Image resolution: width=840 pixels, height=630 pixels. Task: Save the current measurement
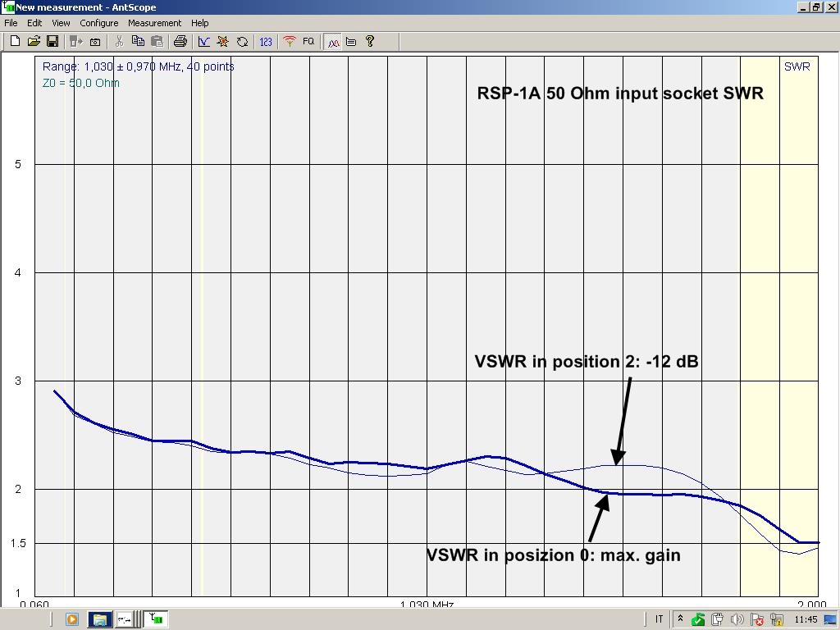point(52,41)
